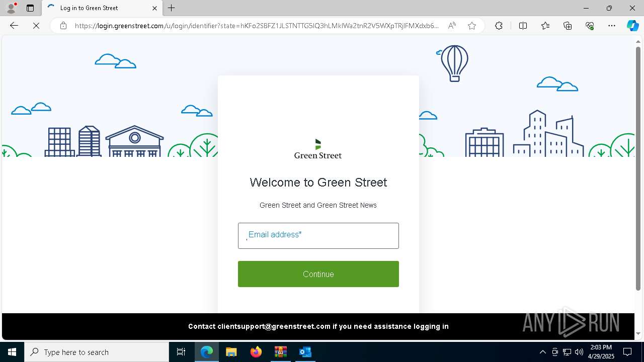The image size is (644, 362).
Task: Add this page to favorites
Action: pos(472,26)
